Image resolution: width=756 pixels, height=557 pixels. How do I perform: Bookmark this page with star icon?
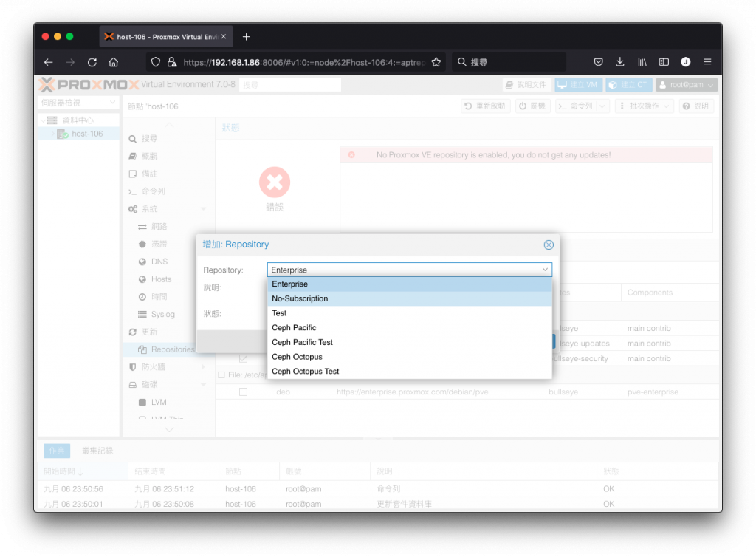[x=436, y=62]
